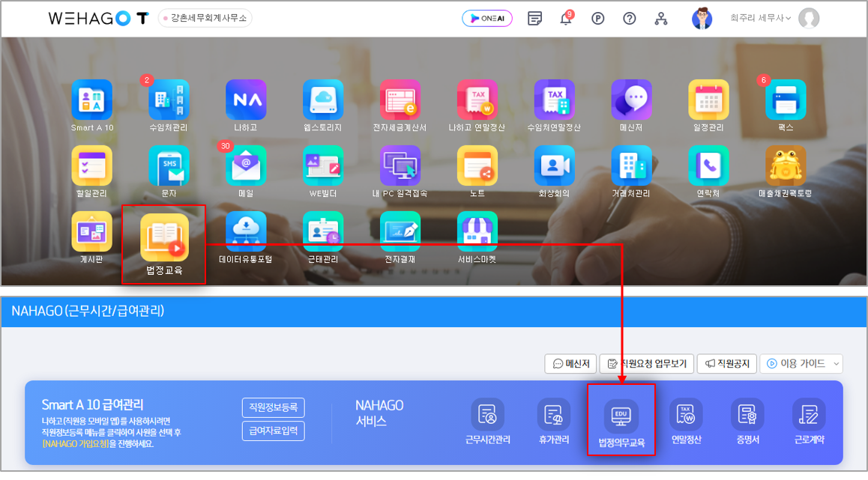Click the notification bell icon

pyautogui.click(x=566, y=19)
